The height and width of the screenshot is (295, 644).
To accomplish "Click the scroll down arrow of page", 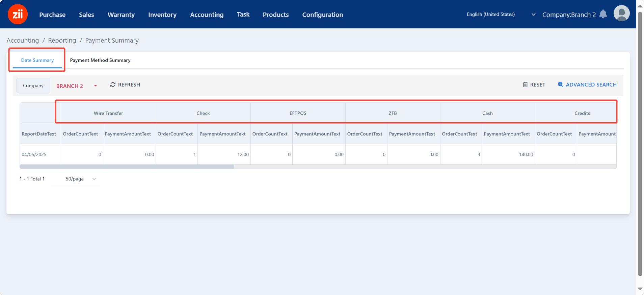I will (x=640, y=289).
